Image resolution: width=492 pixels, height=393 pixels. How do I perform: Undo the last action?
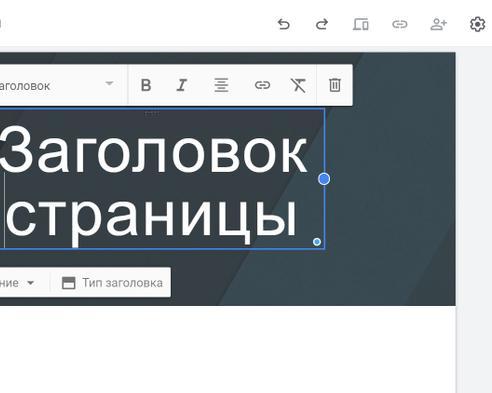tap(284, 24)
